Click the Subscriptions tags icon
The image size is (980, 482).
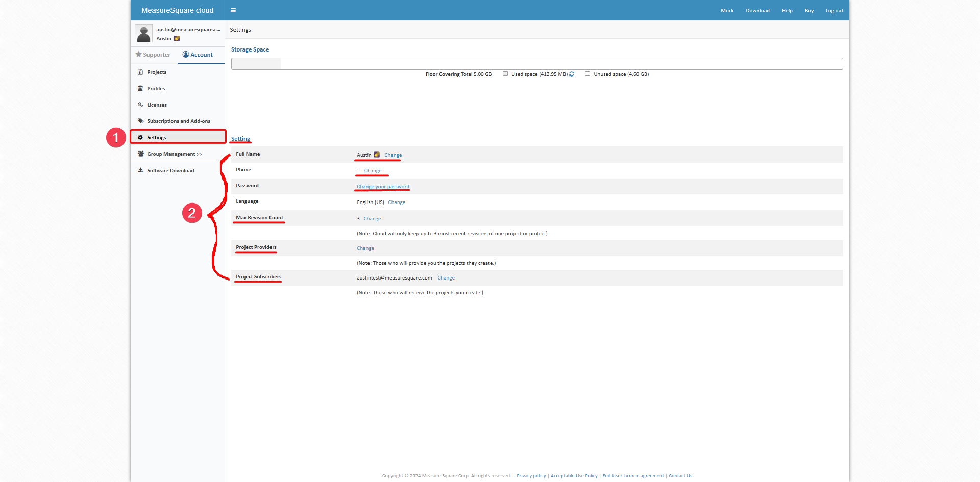(140, 121)
